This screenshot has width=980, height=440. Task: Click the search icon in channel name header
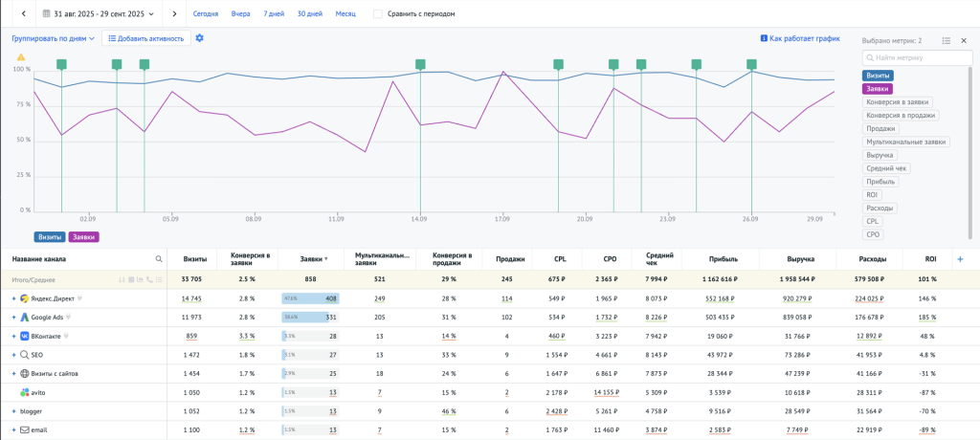[x=159, y=259]
